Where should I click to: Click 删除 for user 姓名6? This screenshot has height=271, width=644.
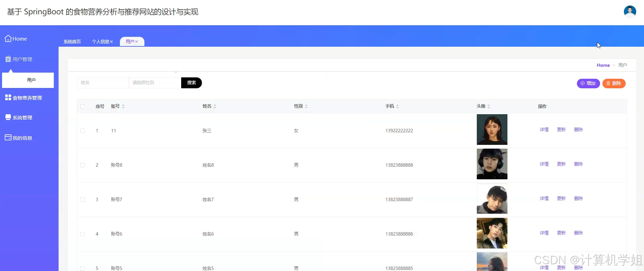click(x=578, y=233)
